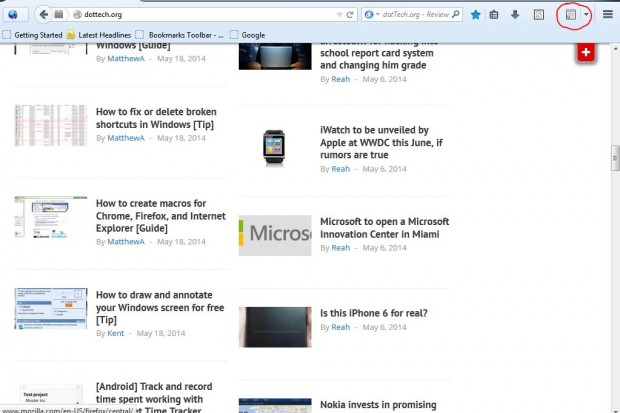The width and height of the screenshot is (620, 413).
Task: Click author MatthewA under macros article
Action: [x=126, y=242]
